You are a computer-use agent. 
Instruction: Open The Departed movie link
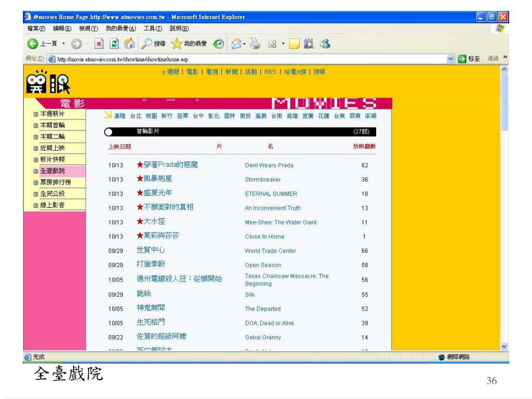coord(263,309)
